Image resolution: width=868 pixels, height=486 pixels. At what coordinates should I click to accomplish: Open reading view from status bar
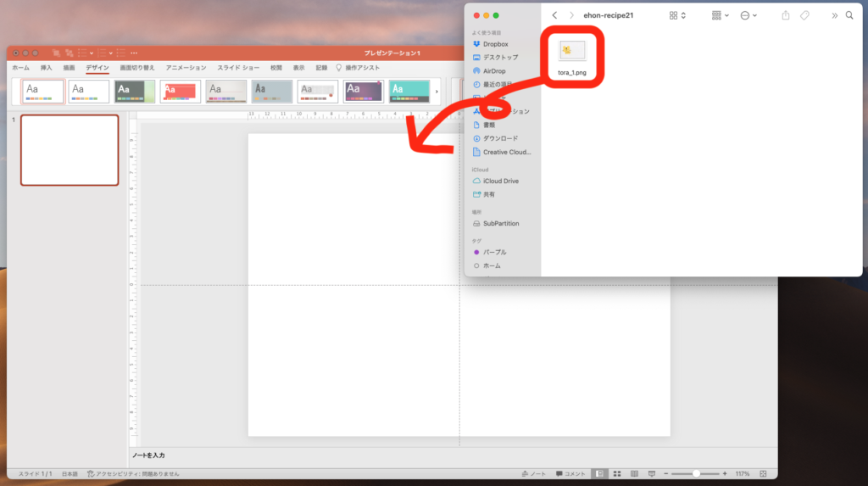633,473
